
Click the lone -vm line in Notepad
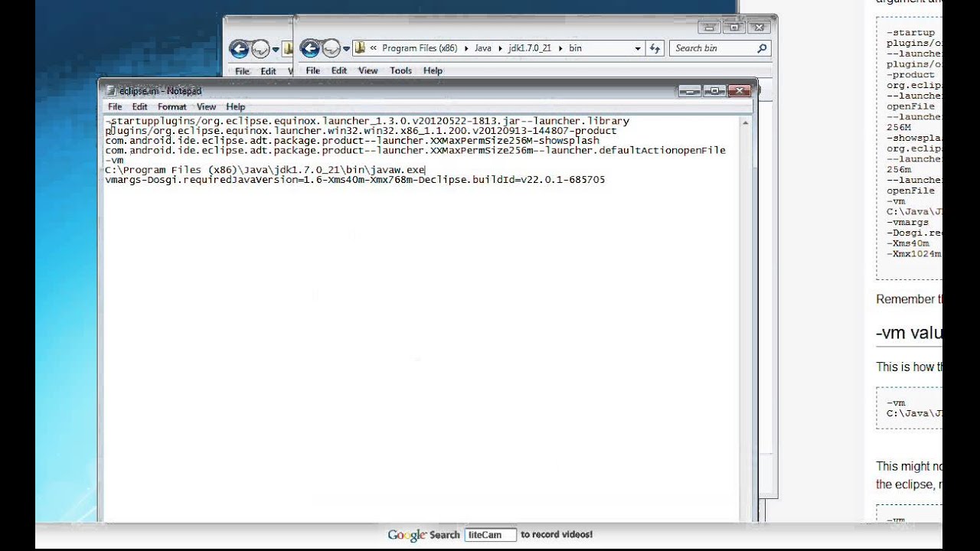click(114, 160)
